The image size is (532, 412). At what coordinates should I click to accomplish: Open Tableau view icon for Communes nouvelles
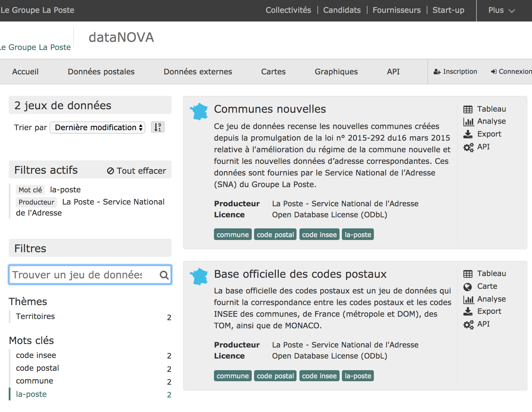pos(468,109)
